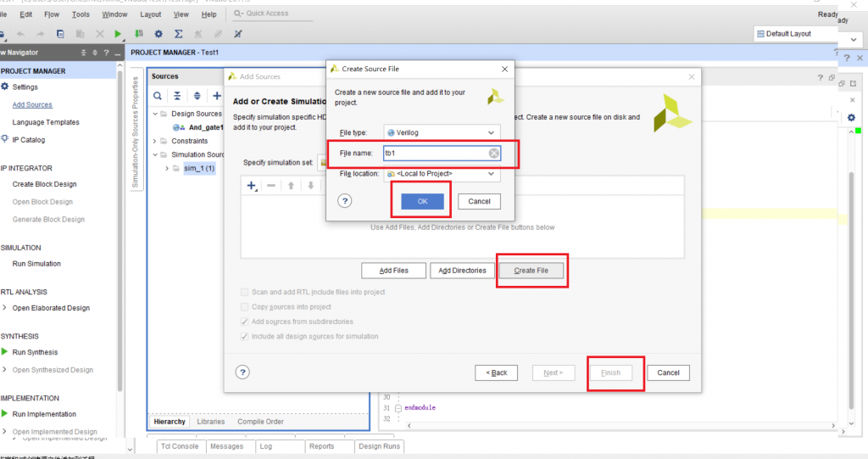Click the Sigma reports icon in the toolbar
Screen dimensions: 868x459
(178, 34)
